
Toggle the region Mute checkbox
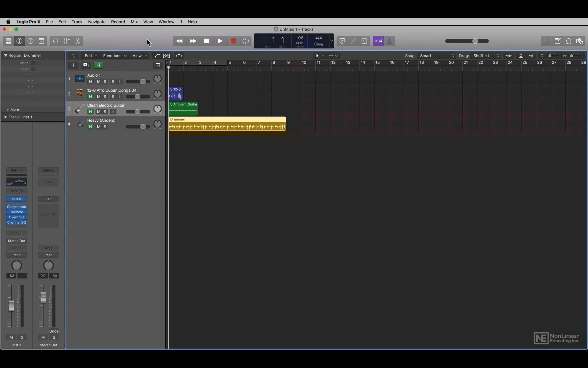pyautogui.click(x=33, y=63)
